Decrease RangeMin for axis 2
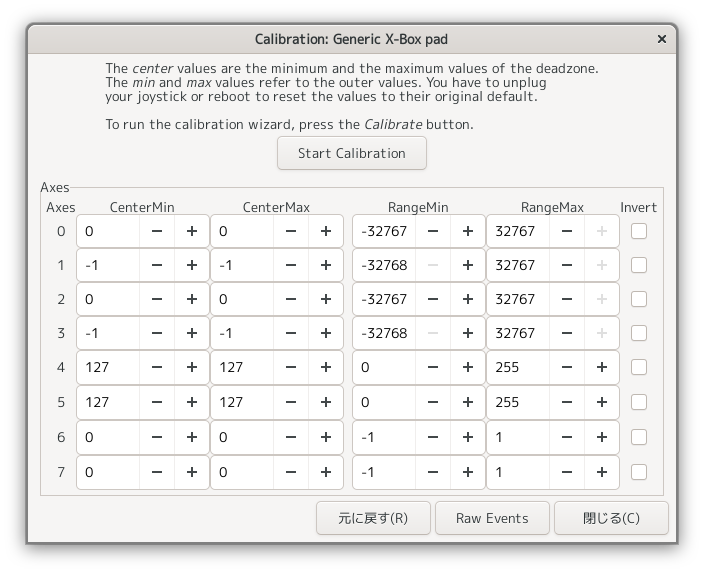Viewport: 704px width, 573px height. click(432, 299)
